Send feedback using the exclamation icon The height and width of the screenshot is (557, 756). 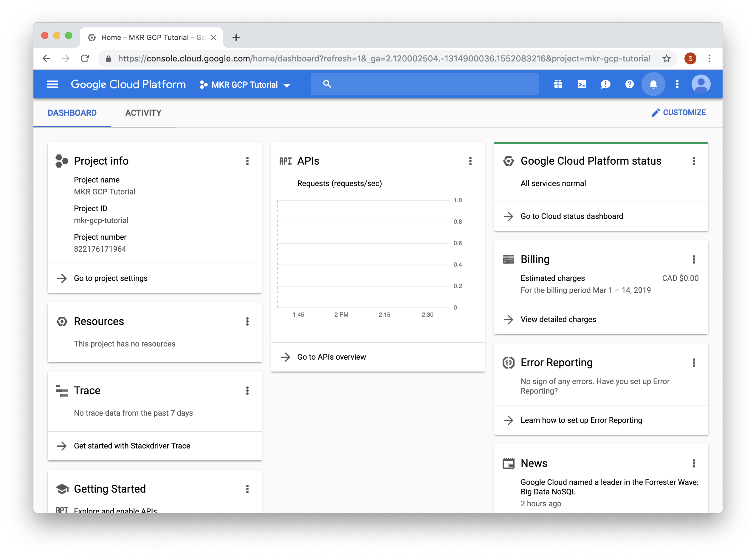606,84
